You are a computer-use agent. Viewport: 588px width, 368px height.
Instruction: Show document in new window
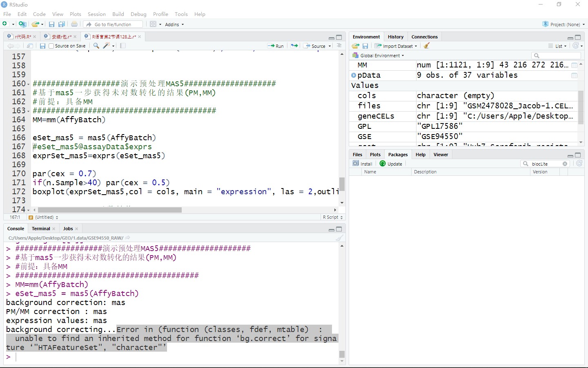(x=30, y=46)
